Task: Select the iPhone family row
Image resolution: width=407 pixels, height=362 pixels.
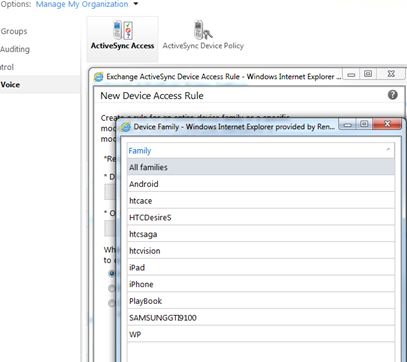Action: (261, 284)
